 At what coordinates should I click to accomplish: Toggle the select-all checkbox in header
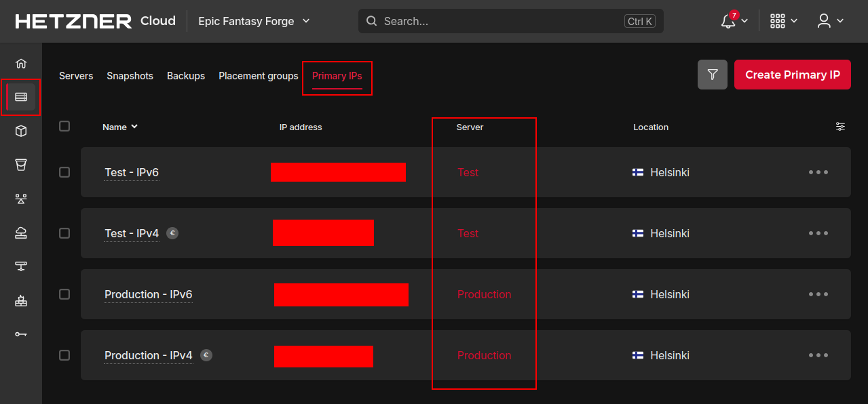[x=64, y=126]
